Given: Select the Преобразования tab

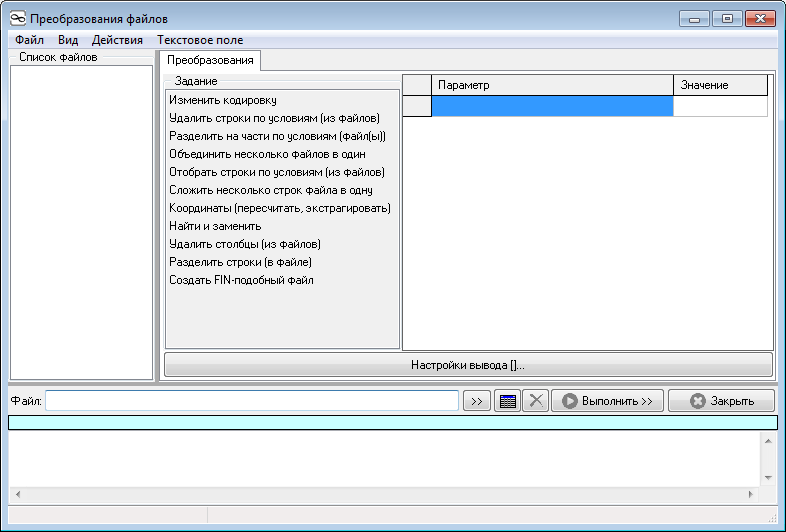Looking at the screenshot, I should (210, 60).
